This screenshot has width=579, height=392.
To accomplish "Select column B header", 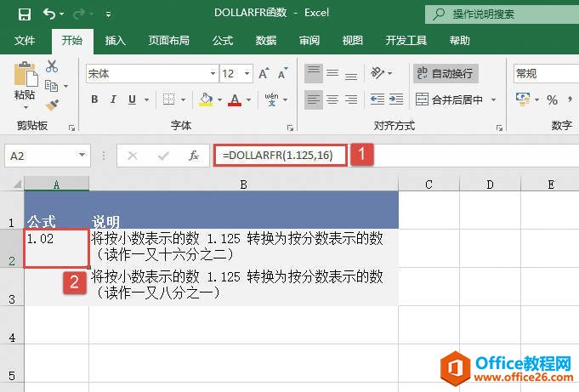I will 243,184.
